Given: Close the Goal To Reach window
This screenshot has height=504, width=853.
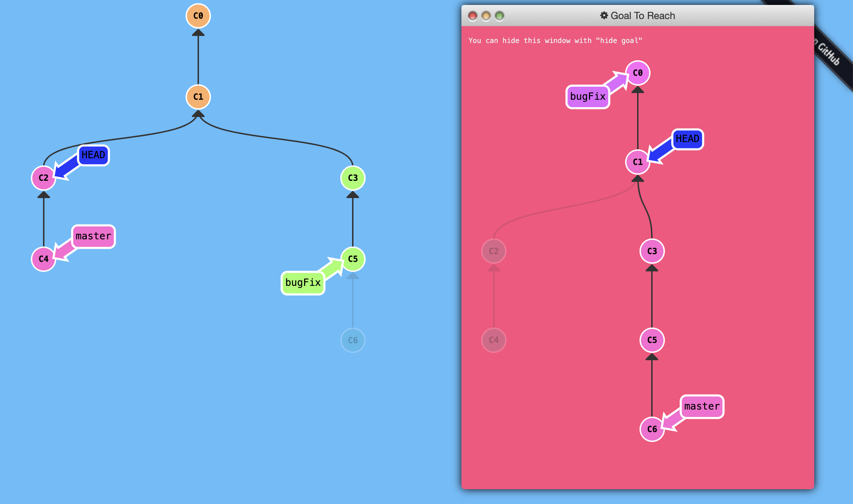Looking at the screenshot, I should pos(472,16).
